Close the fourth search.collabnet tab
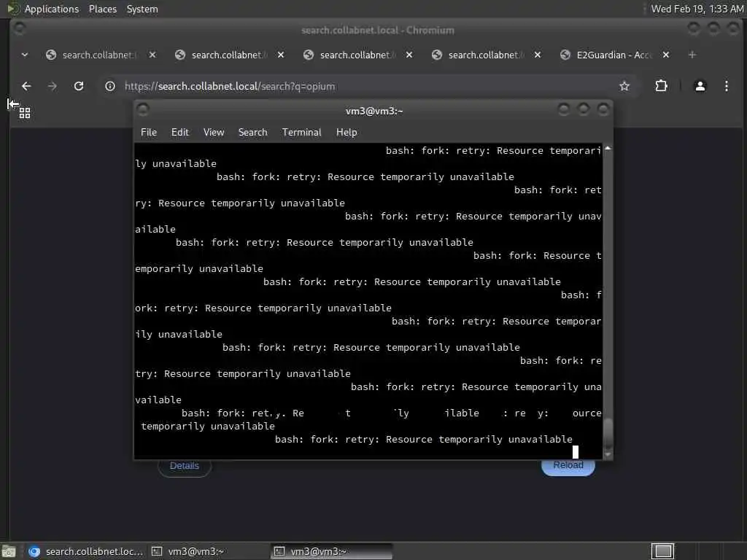Viewport: 747px width, 560px height. (x=538, y=55)
